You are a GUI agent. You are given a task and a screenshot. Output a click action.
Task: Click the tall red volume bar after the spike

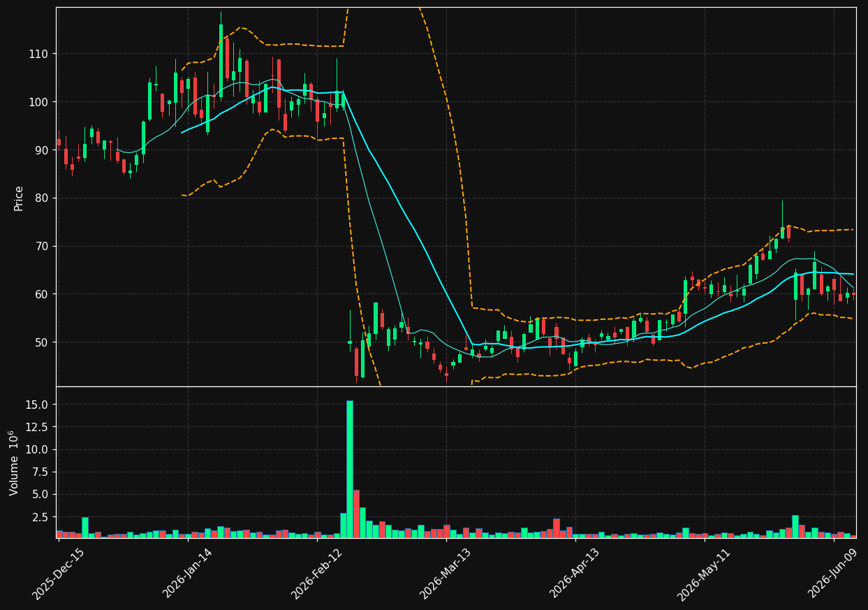pyautogui.click(x=356, y=514)
